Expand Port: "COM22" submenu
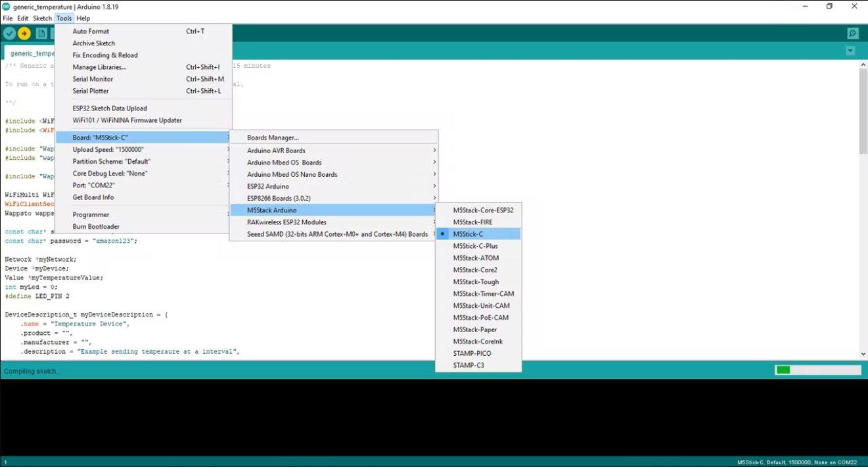868x467 pixels. click(143, 185)
